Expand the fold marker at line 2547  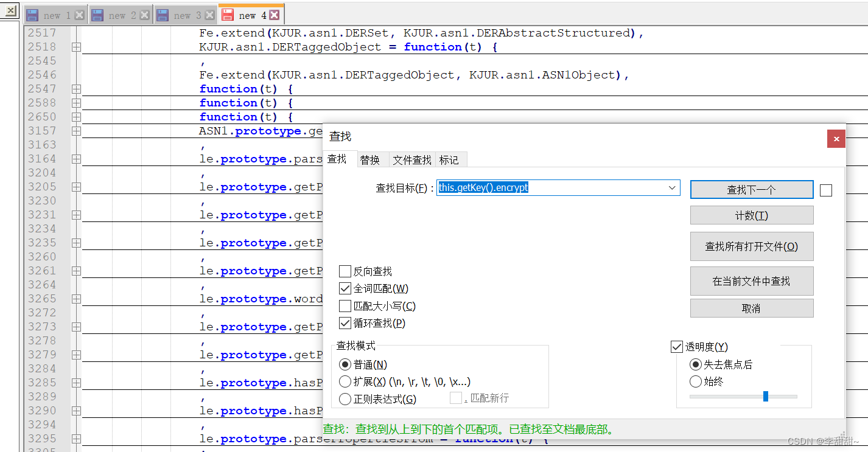(x=76, y=89)
